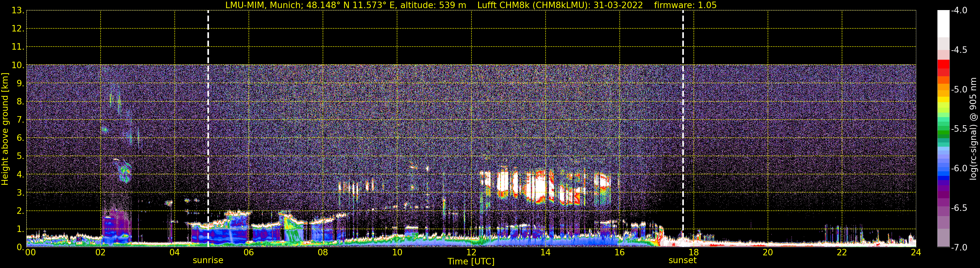
Task: Select the 'sunrise' label under the time axis
Action: [208, 261]
